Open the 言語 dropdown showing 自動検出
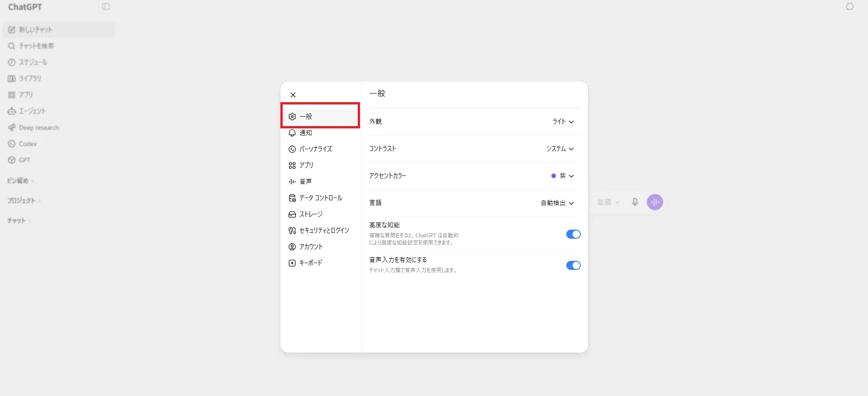868x396 pixels. pos(557,203)
